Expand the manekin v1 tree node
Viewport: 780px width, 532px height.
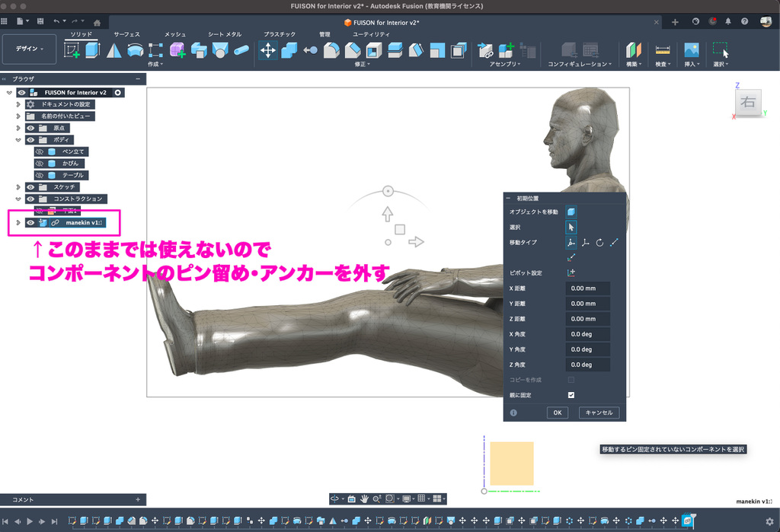(x=18, y=222)
